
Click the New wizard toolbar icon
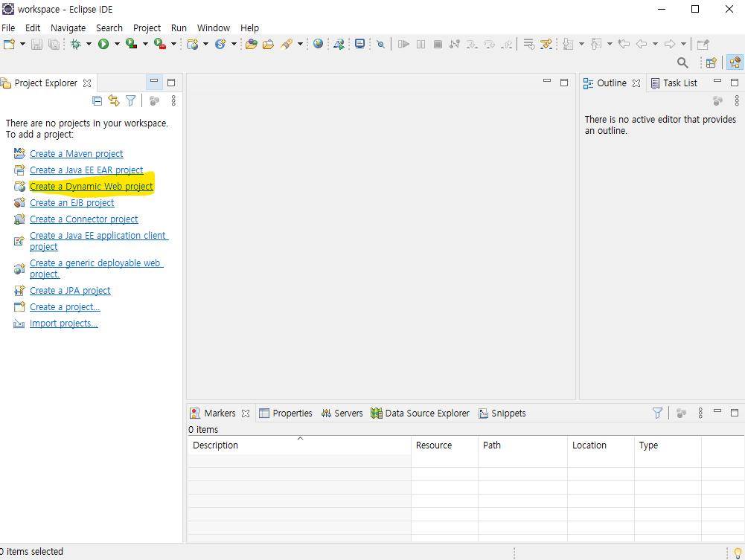10,44
